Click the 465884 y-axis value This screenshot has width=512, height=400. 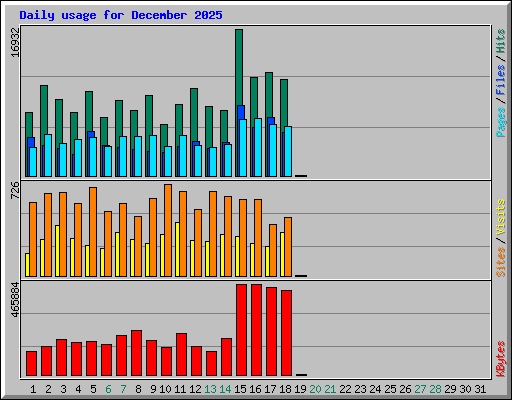pos(15,299)
